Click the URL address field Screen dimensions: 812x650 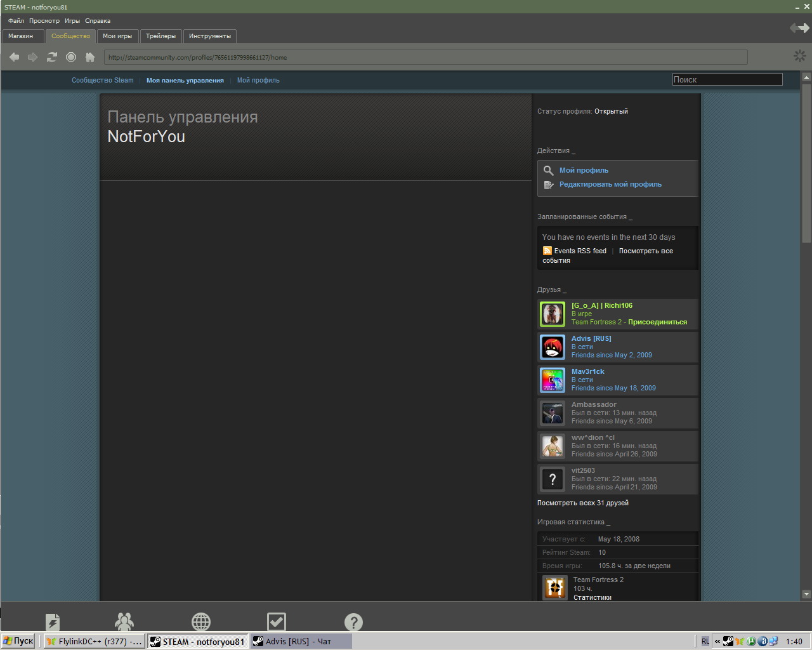click(426, 57)
